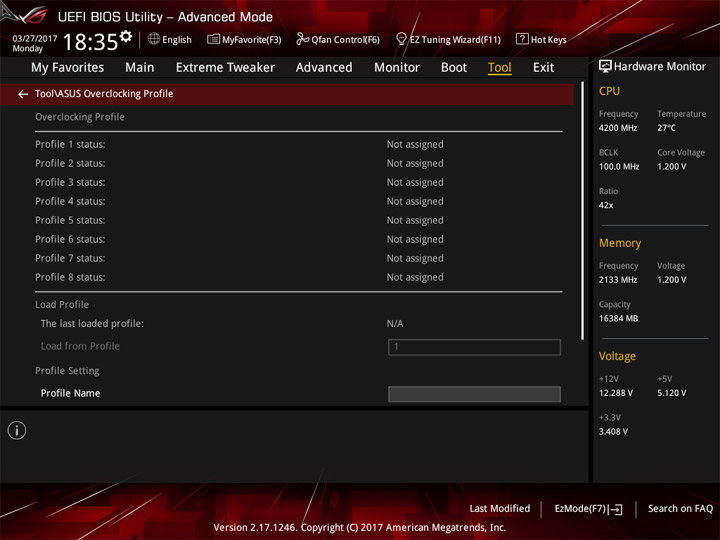Screen dimensions: 720x540
Task: Open the Exit tab
Action: pos(543,68)
